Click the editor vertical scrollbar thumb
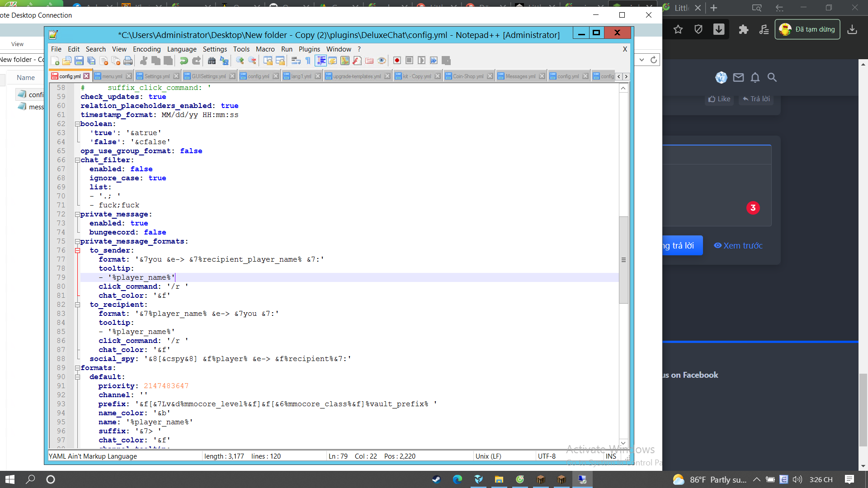Viewport: 868px width, 488px height. (x=623, y=260)
